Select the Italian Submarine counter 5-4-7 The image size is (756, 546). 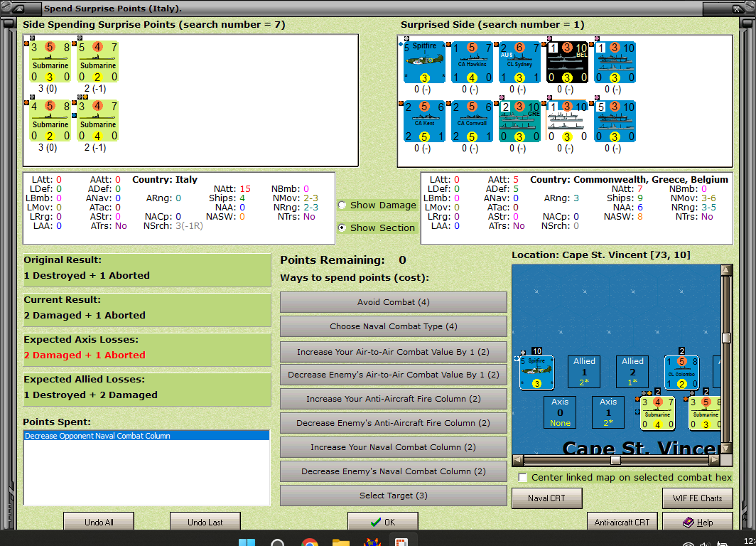[98, 62]
